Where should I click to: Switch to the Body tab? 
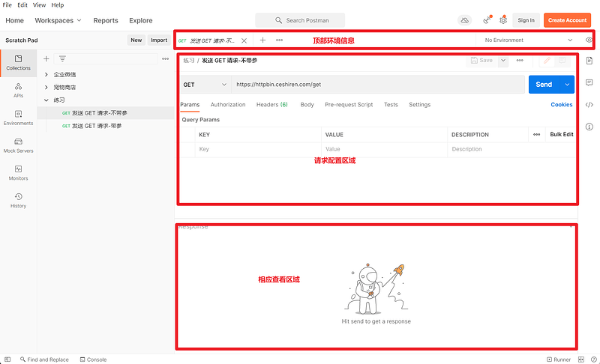(307, 105)
